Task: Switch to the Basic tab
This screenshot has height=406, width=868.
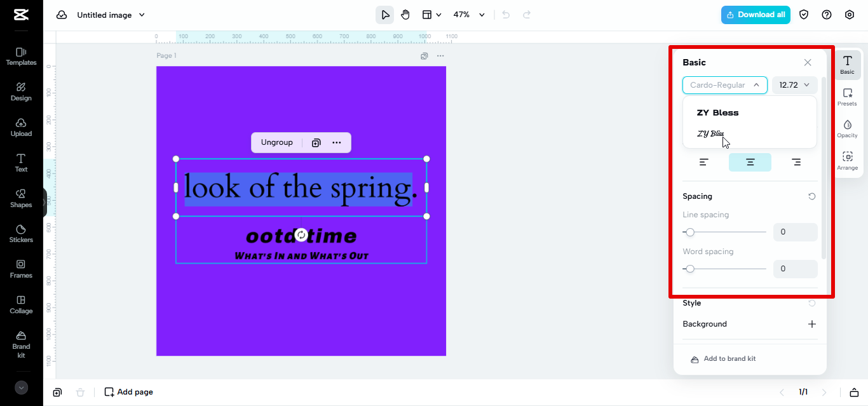Action: 847,64
